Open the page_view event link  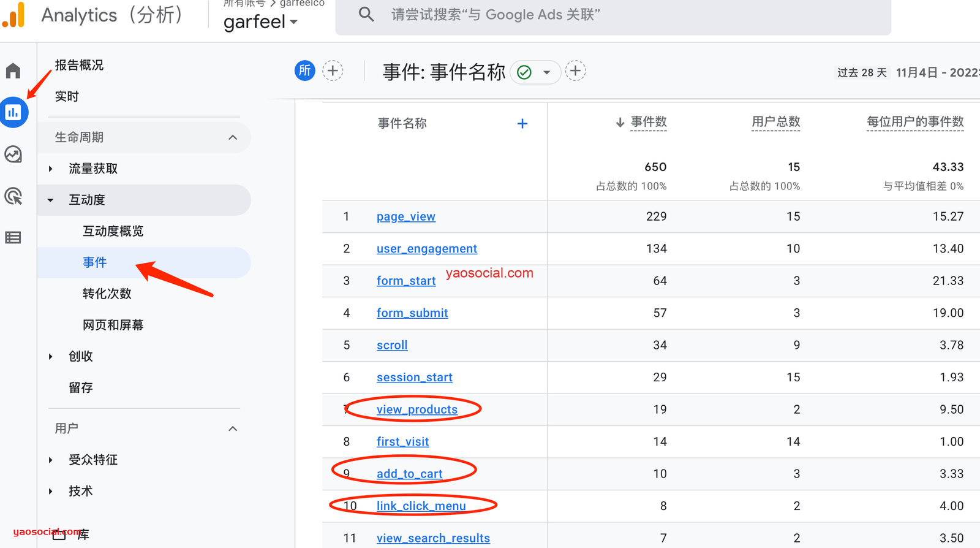(405, 216)
